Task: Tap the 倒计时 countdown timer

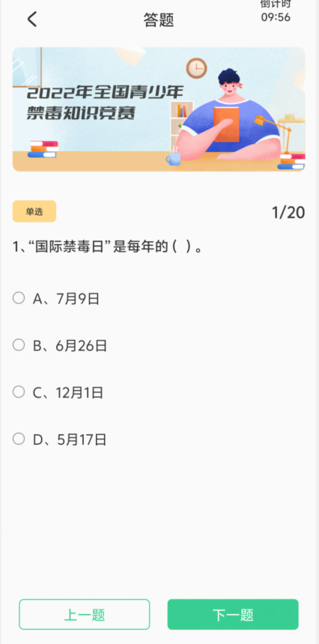Action: point(276,10)
